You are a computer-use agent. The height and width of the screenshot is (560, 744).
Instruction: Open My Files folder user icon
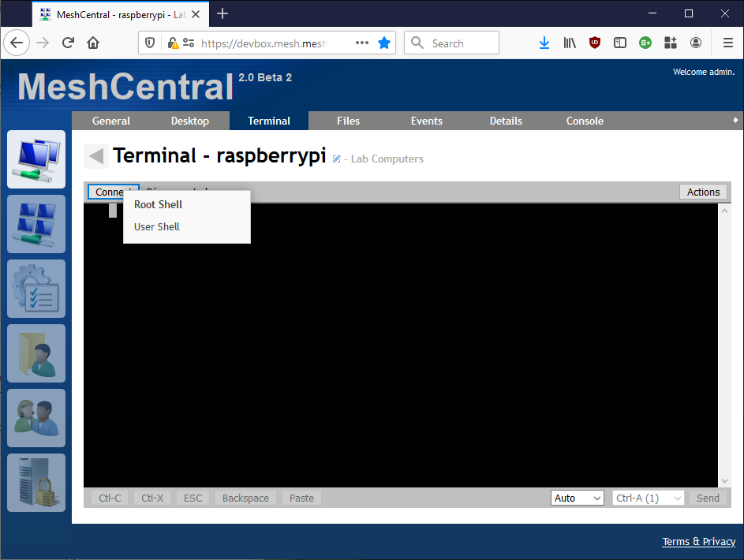(36, 353)
